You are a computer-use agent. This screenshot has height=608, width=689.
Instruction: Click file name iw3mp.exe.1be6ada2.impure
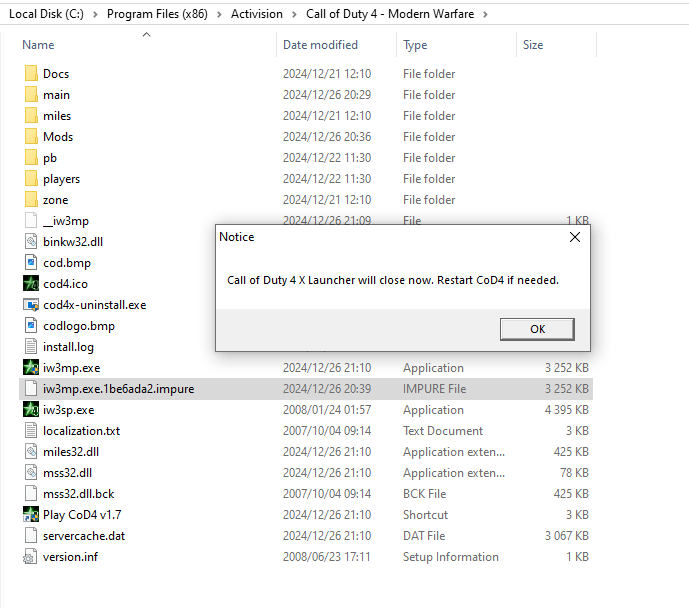coord(119,389)
